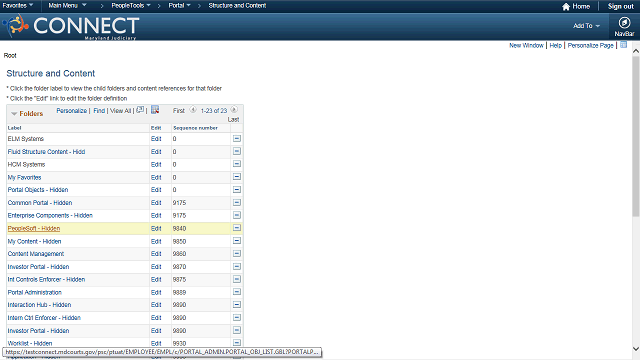Click Sign out

coord(620,6)
